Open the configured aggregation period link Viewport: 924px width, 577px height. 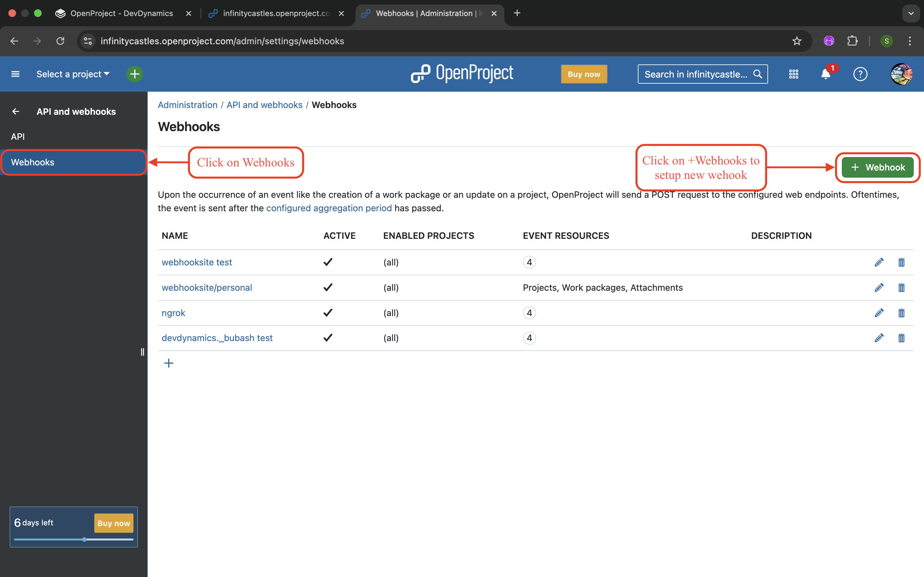[x=329, y=208]
